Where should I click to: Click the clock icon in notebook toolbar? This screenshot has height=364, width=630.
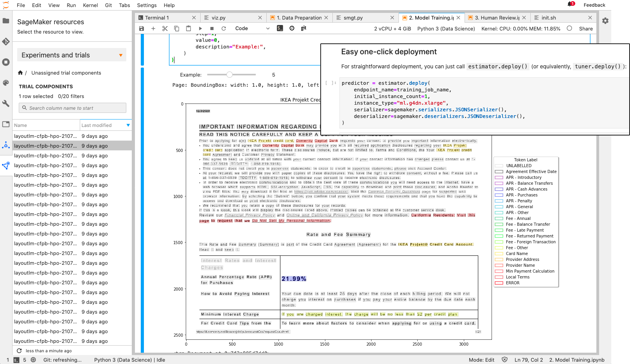(292, 28)
